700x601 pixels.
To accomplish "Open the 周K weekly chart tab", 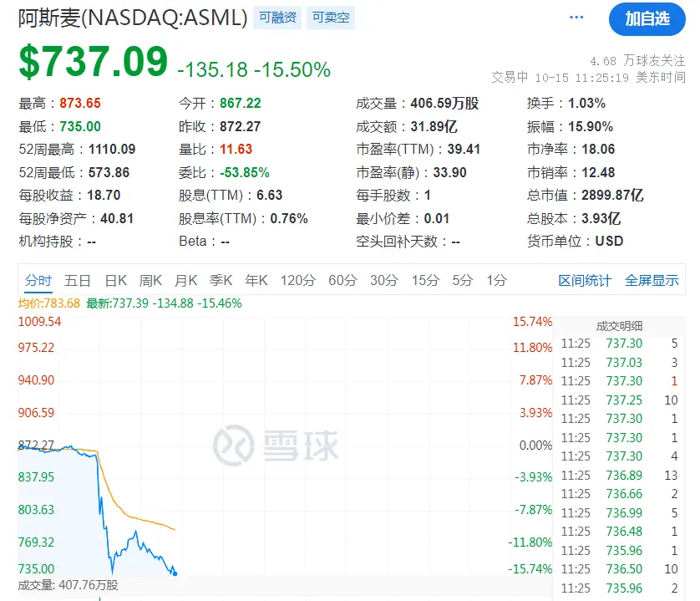I will click(x=150, y=280).
